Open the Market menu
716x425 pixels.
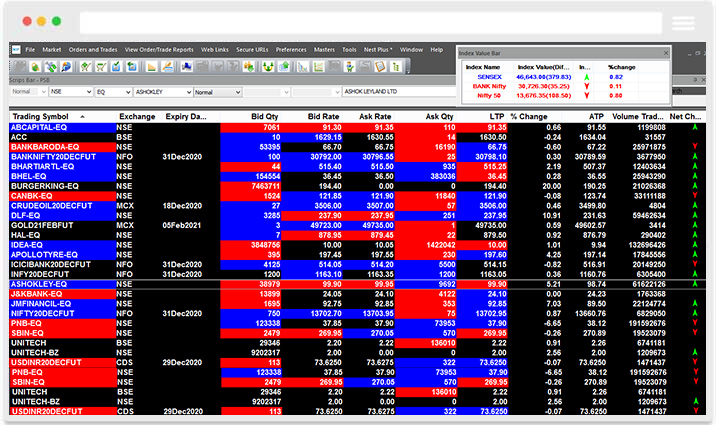(52, 49)
